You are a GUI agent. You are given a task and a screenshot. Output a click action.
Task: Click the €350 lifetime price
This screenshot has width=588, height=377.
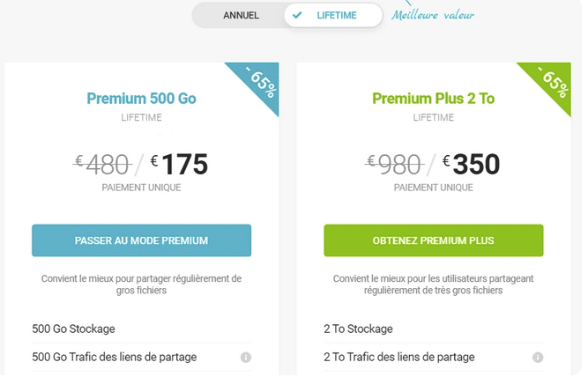471,164
